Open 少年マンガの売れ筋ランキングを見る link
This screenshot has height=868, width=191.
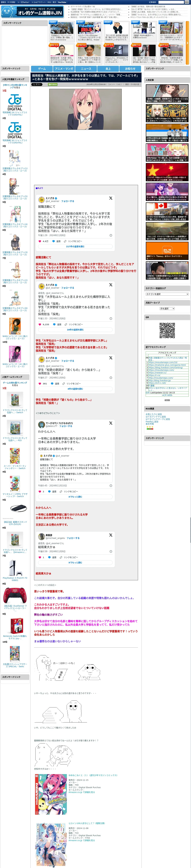15,86
